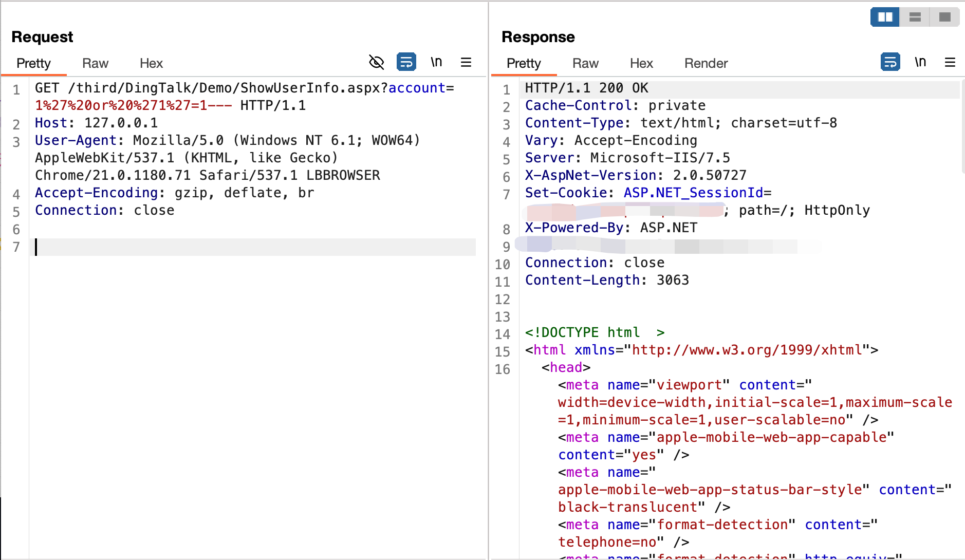Open Response panel hamburger options menu
Viewport: 965px width, 560px height.
[x=950, y=62]
